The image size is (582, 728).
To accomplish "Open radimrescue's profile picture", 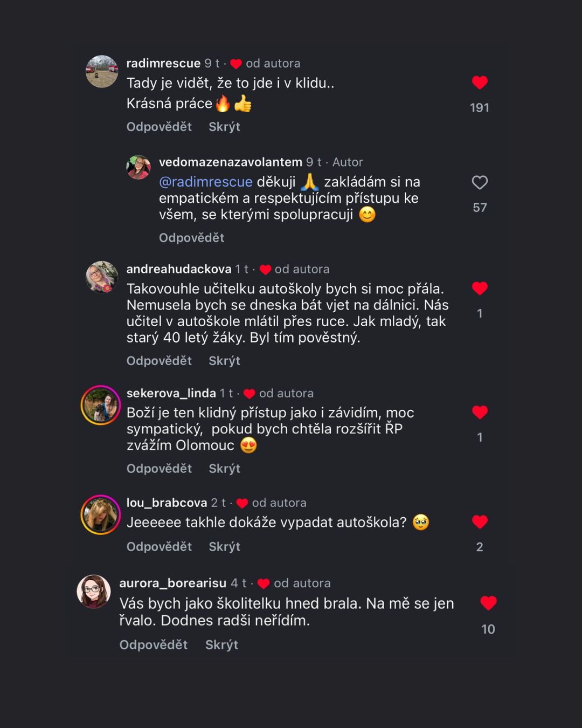I will coord(102,71).
